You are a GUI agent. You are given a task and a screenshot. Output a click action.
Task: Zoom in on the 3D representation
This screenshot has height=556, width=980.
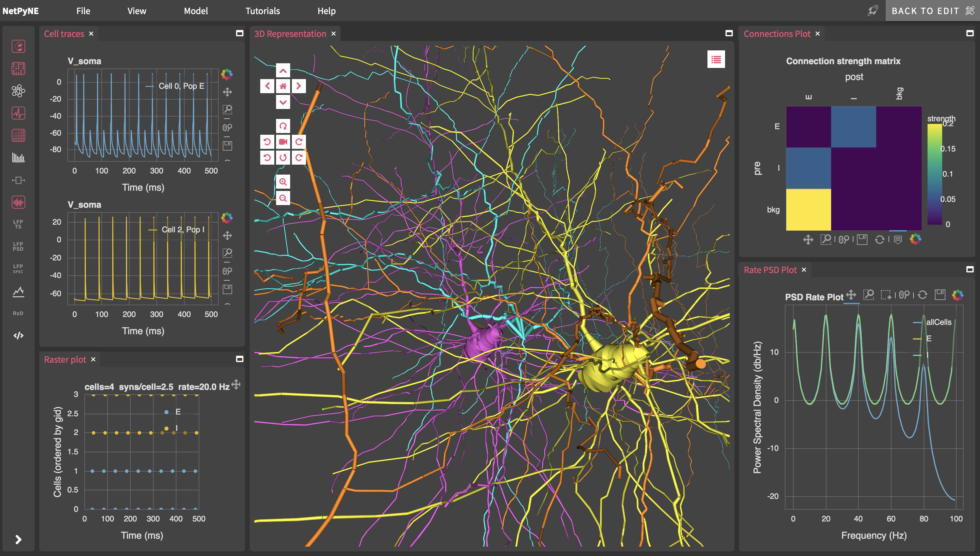283,182
